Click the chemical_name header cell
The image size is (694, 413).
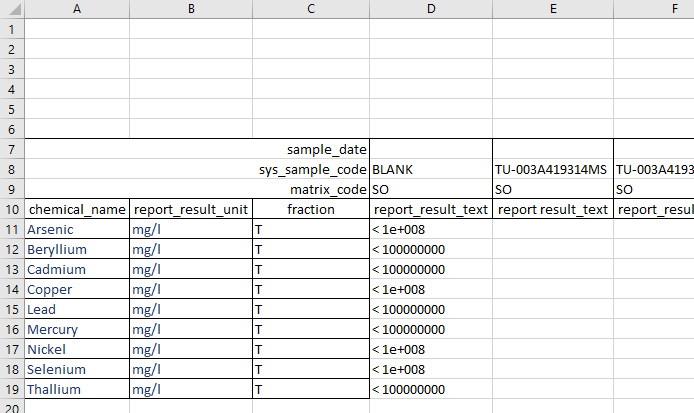click(x=77, y=209)
